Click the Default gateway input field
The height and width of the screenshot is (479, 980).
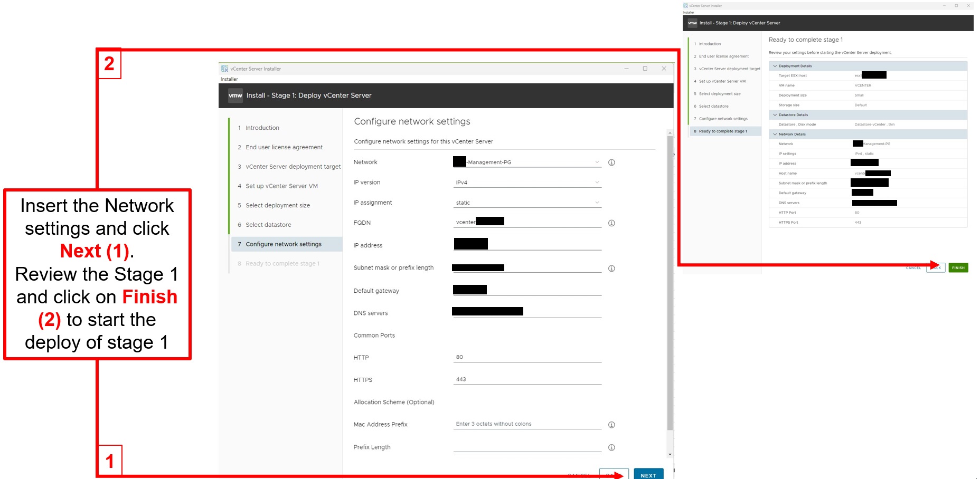pos(527,290)
